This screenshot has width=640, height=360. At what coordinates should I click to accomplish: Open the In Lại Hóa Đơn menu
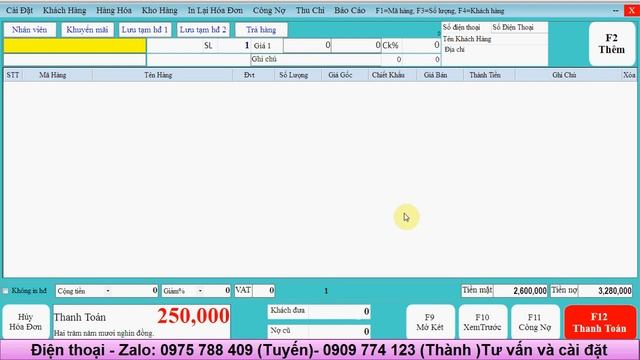215,10
